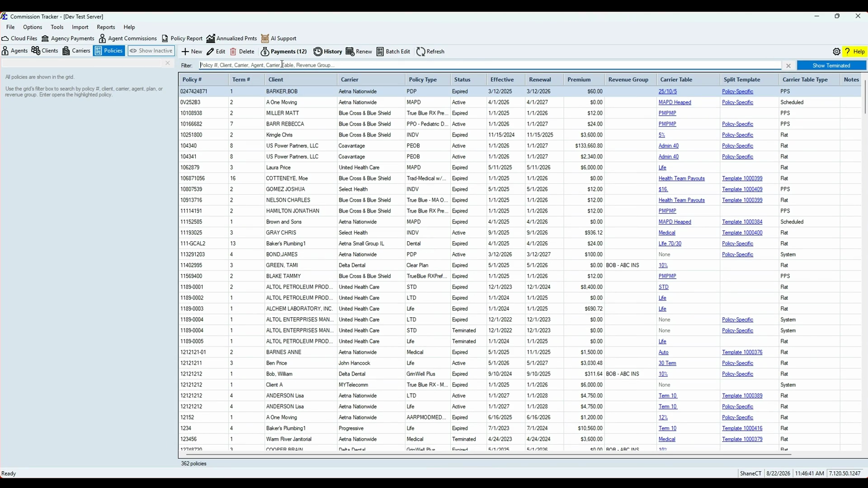Open the Help menu

(129, 27)
